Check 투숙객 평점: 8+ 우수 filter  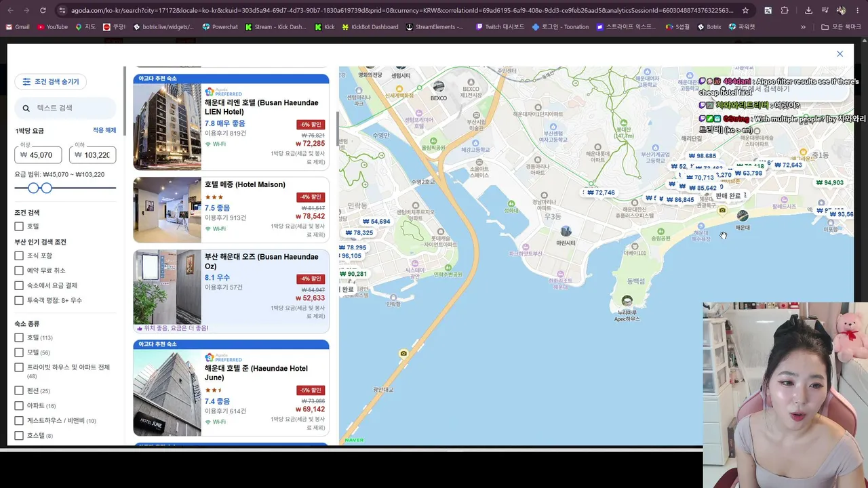(19, 300)
